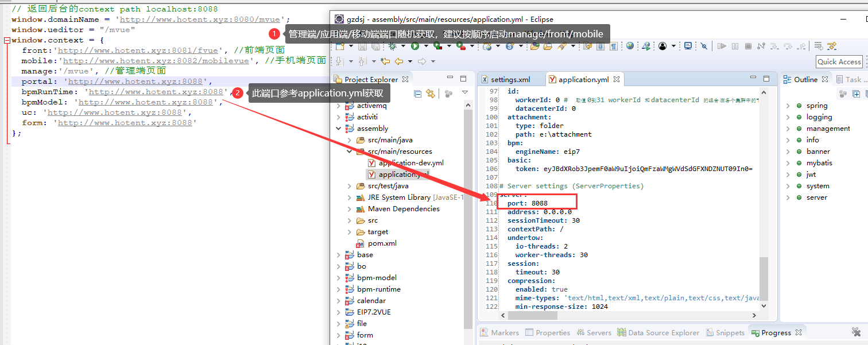
Task: Toggle Link with Editor in Project Explorer
Action: (x=431, y=94)
